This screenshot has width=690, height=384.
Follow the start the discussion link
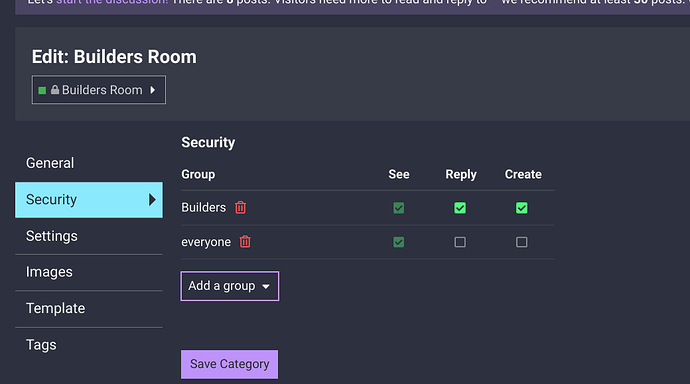point(112,2)
